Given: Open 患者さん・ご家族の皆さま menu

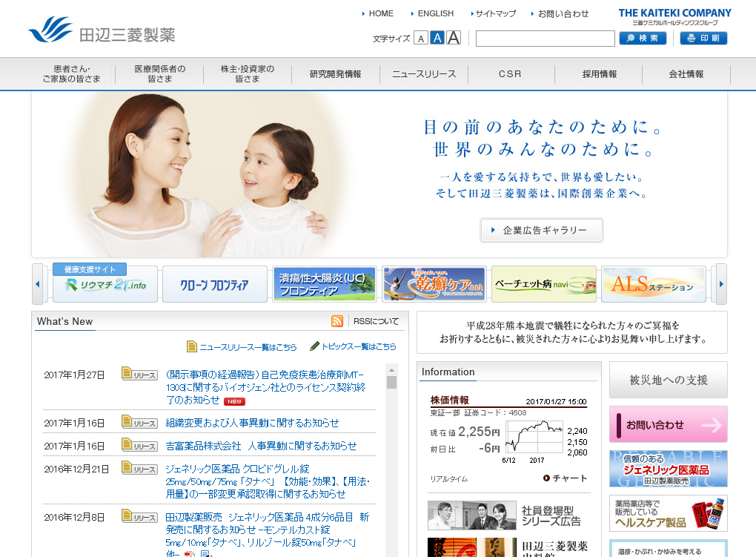Looking at the screenshot, I should [x=71, y=74].
